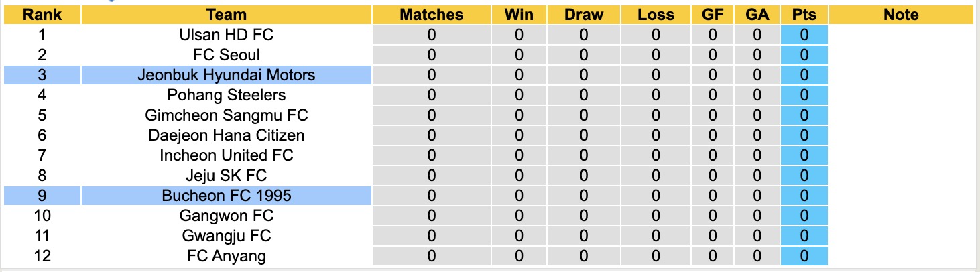Open the Ulsan HD FC team link
This screenshot has width=980, height=272.
[227, 35]
